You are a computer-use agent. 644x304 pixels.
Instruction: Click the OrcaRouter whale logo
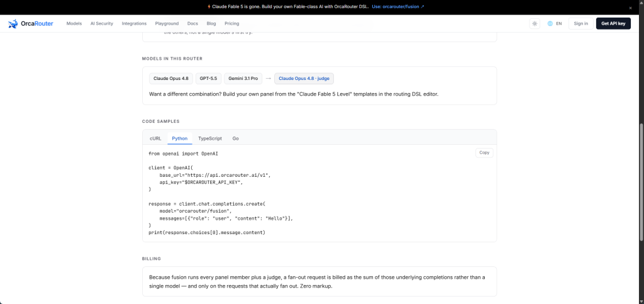[13, 23]
